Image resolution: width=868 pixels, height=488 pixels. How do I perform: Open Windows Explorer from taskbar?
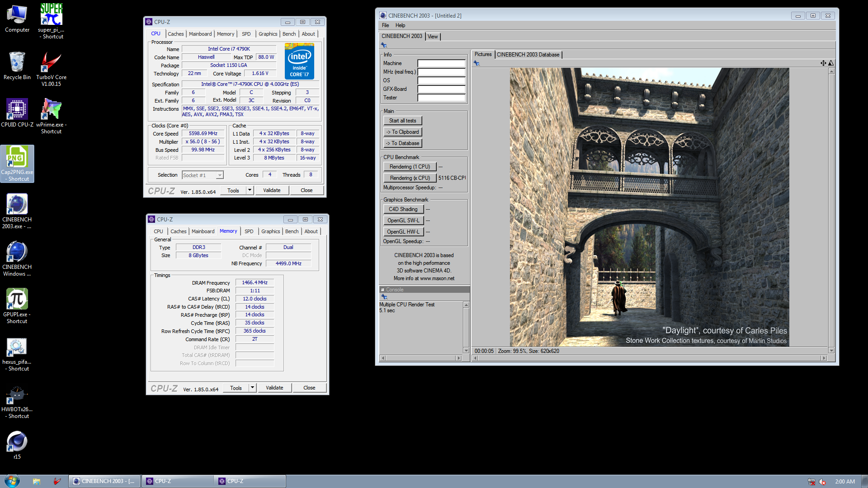37,481
